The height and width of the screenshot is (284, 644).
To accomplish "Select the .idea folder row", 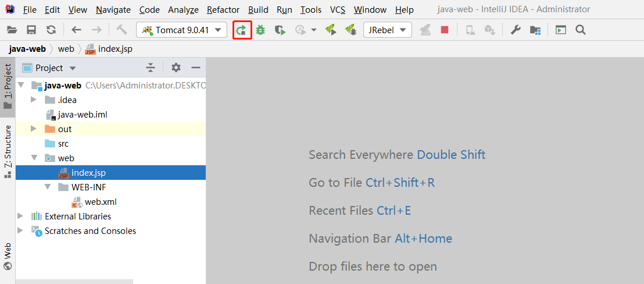I will coord(110,100).
